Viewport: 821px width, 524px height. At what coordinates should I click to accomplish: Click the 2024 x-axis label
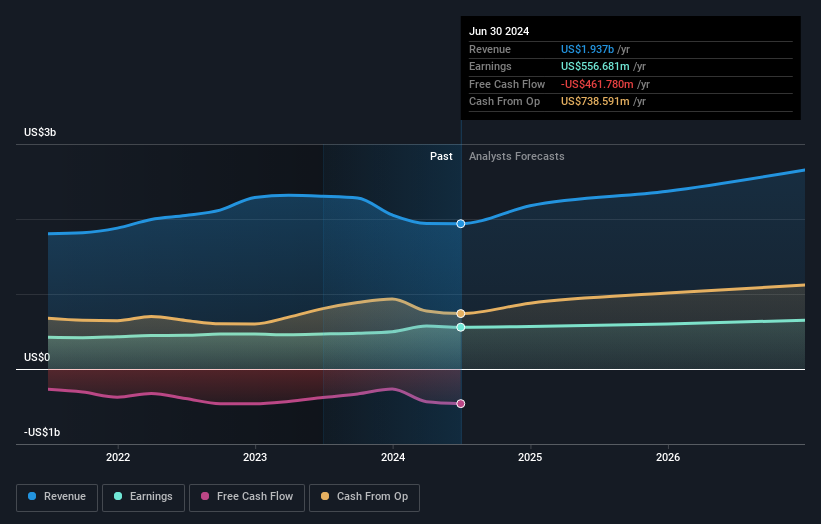point(393,457)
